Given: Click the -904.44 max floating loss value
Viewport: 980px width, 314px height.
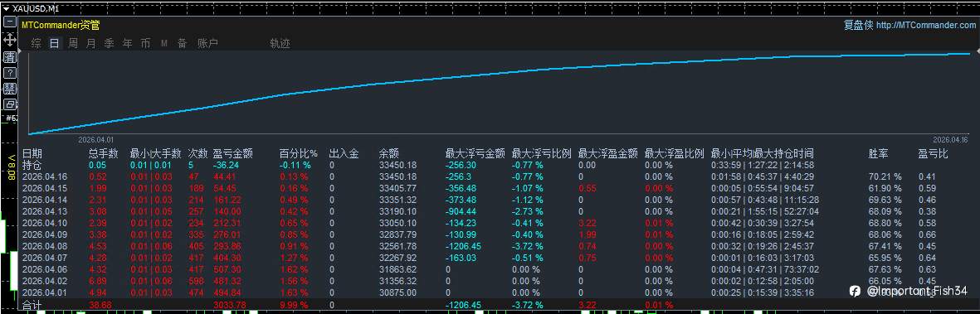Looking at the screenshot, I should click(460, 211).
